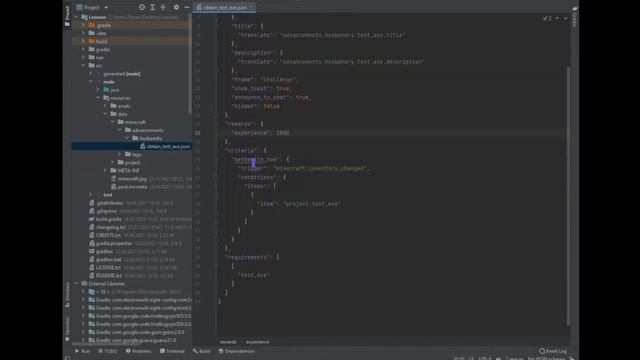The width and height of the screenshot is (640, 360).
Task: Open the Event Log
Action: [553, 351]
